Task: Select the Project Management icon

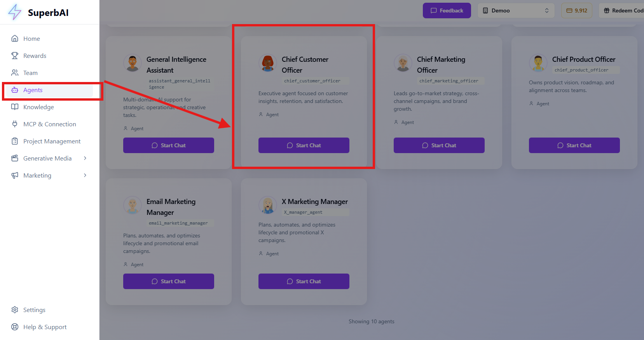Action: pyautogui.click(x=15, y=141)
